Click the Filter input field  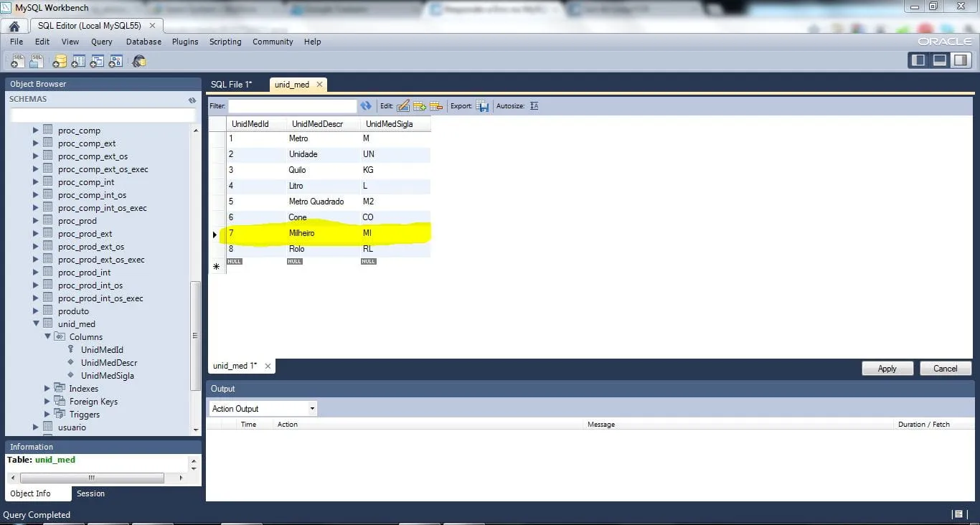292,106
